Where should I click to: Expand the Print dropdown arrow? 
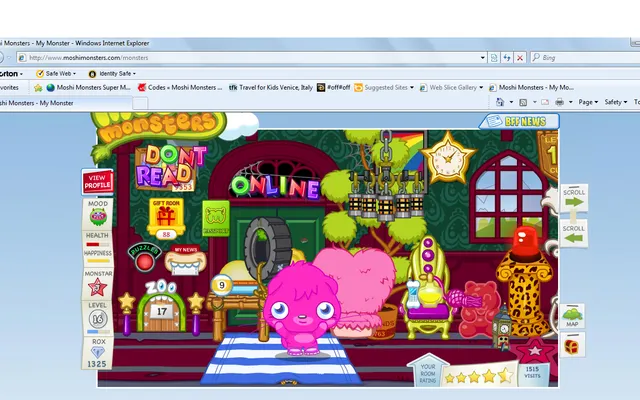(571, 102)
